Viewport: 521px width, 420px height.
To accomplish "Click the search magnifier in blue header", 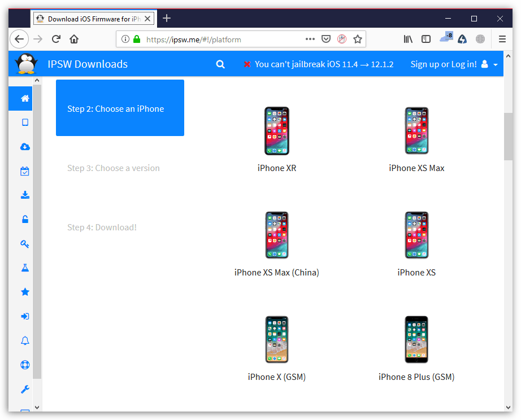I will (x=220, y=64).
